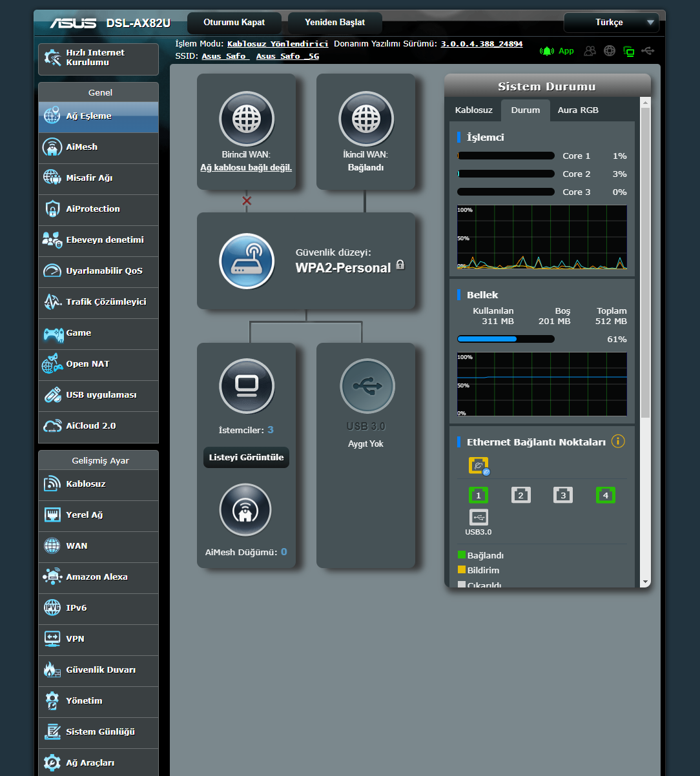Open the Kablosuz Yönlendirici operation mode link
Viewport: 700px width, 776px height.
[278, 44]
